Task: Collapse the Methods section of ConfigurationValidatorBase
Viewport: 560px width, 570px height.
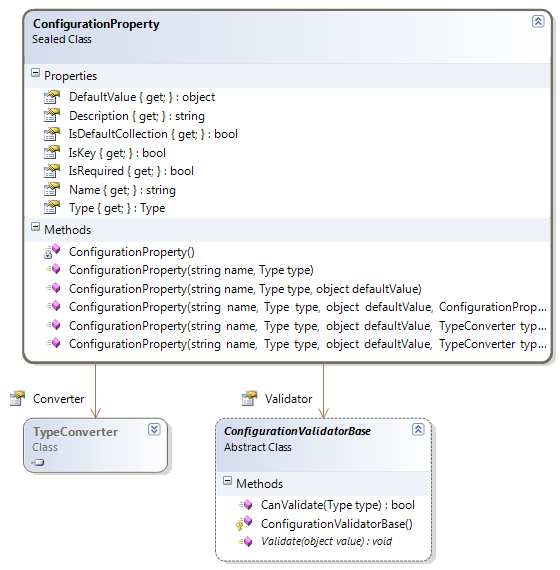Action: tap(227, 481)
